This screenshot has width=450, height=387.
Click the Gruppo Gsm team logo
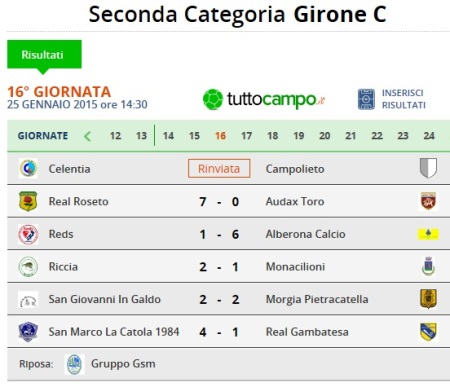74,364
